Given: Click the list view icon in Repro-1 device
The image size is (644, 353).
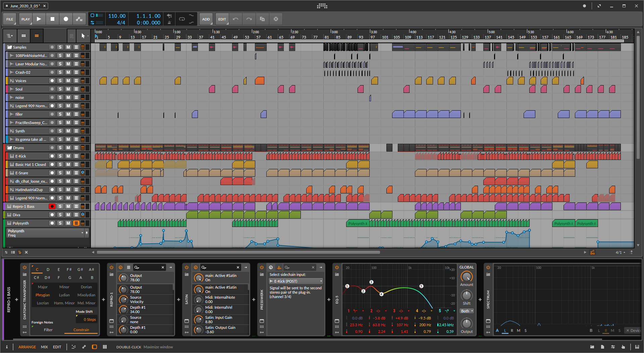Looking at the screenshot, I should [128, 268].
